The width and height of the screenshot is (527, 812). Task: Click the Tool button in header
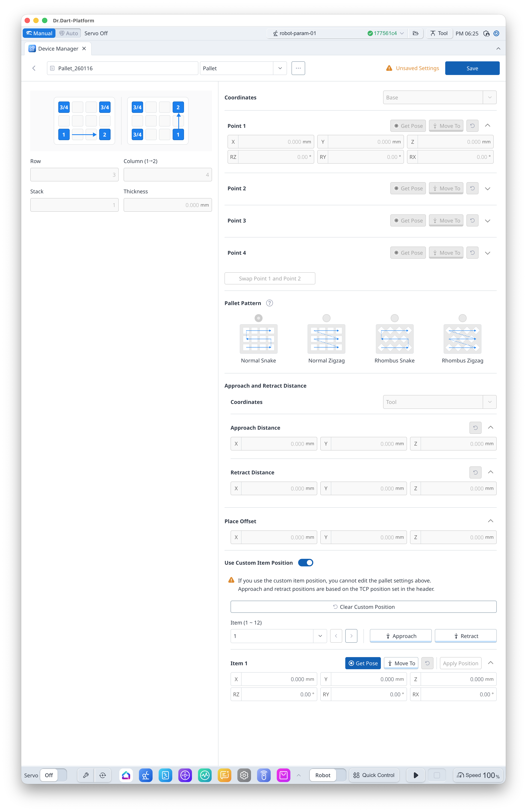tap(439, 33)
